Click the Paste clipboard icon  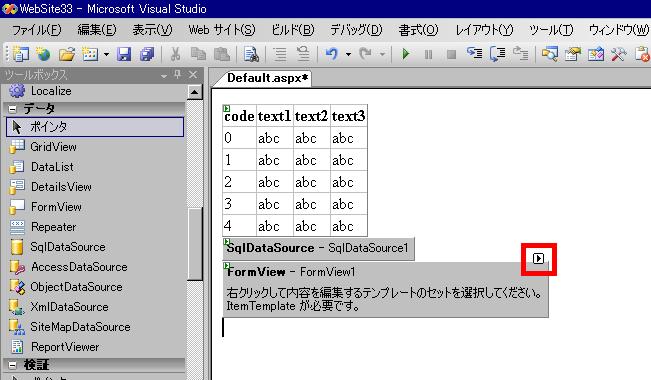click(222, 54)
